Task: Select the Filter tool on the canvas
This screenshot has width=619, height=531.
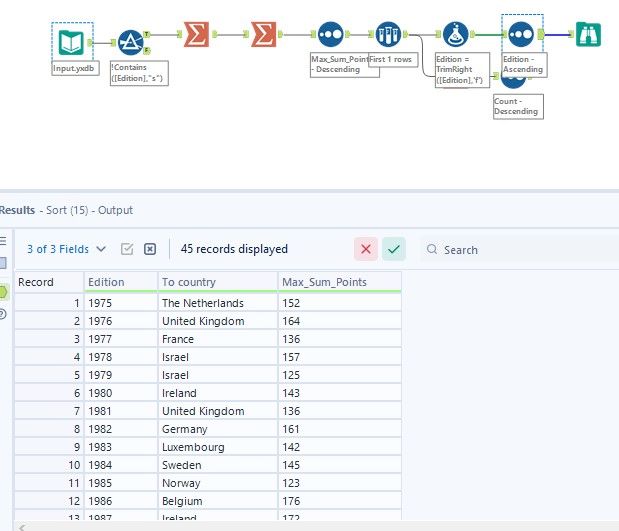Action: [131, 42]
